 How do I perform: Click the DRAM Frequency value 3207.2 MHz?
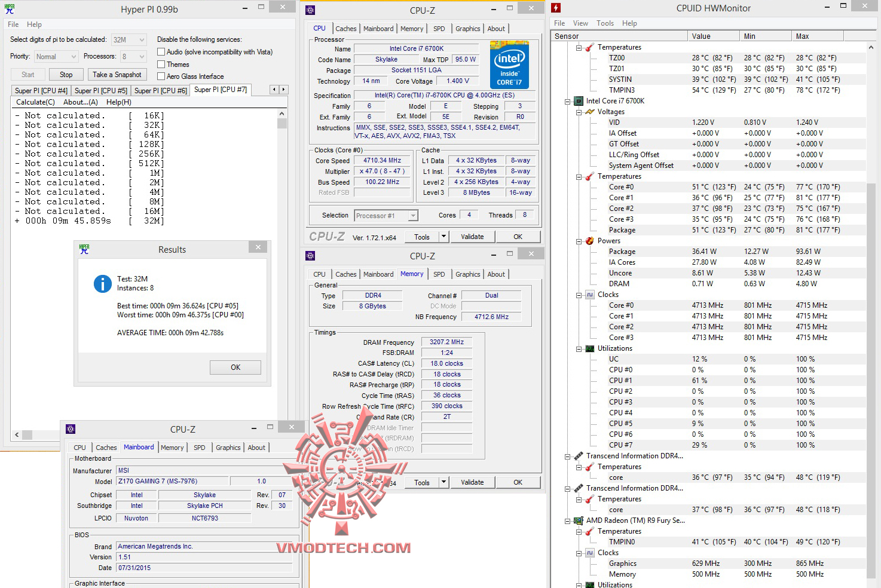(446, 342)
